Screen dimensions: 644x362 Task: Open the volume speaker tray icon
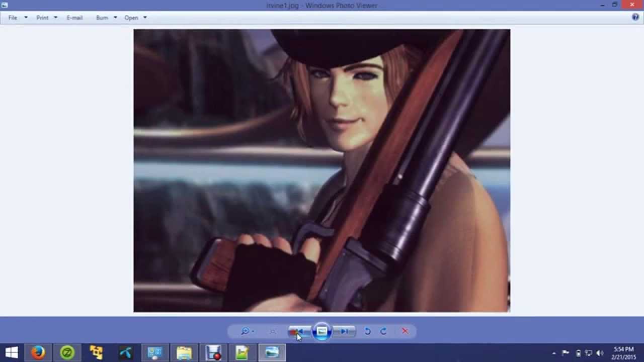(x=599, y=353)
